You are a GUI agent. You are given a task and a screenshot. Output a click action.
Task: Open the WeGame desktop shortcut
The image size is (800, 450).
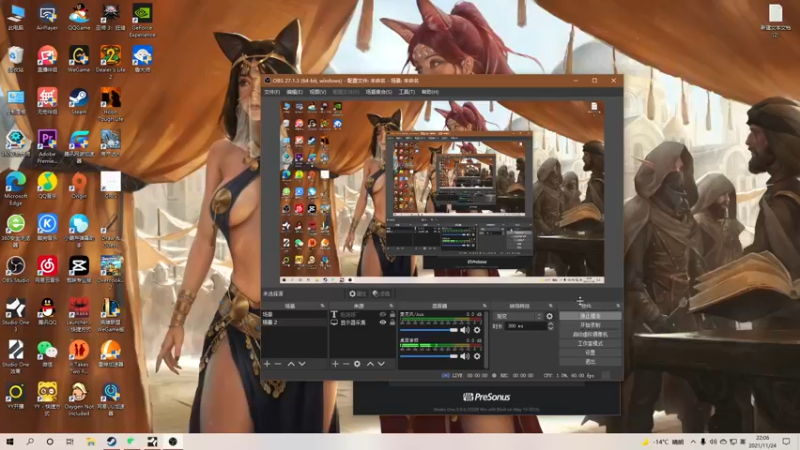[x=79, y=59]
